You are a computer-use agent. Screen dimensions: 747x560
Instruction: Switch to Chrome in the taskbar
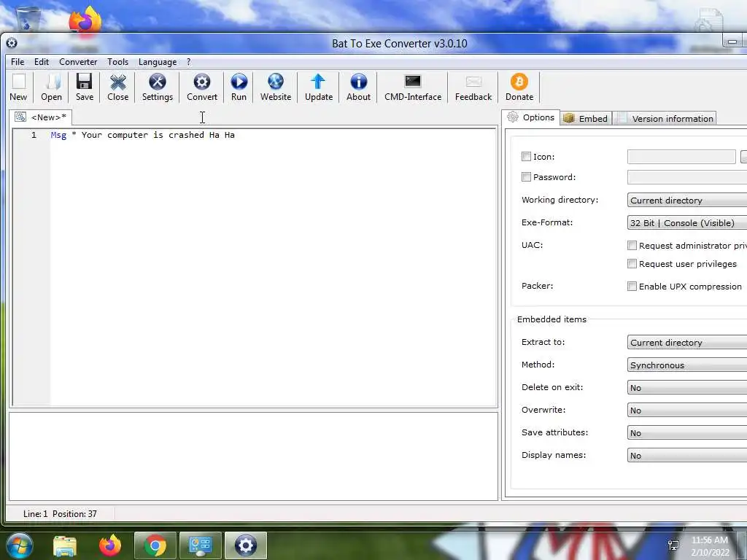tap(155, 545)
